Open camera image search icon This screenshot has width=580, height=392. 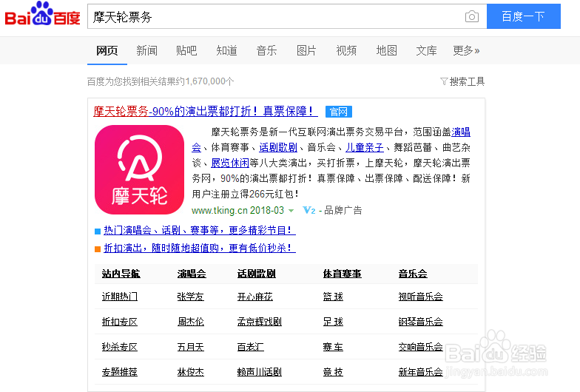click(472, 16)
